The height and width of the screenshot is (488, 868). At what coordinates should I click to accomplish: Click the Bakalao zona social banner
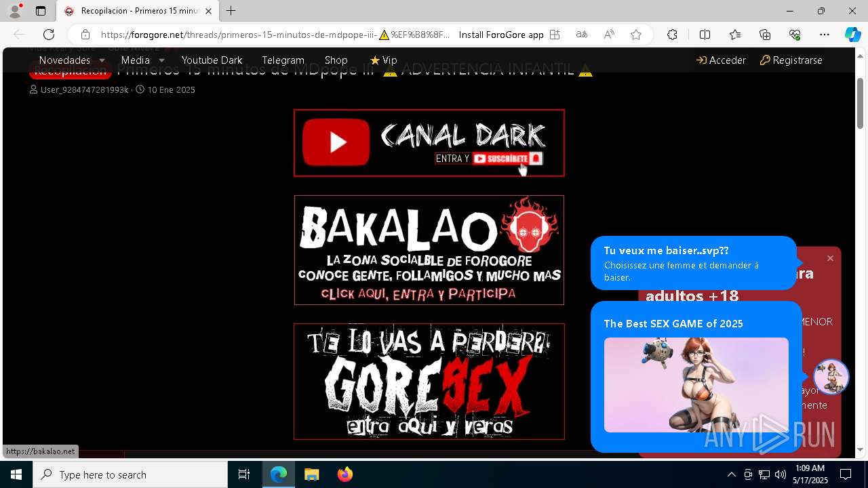(x=429, y=250)
